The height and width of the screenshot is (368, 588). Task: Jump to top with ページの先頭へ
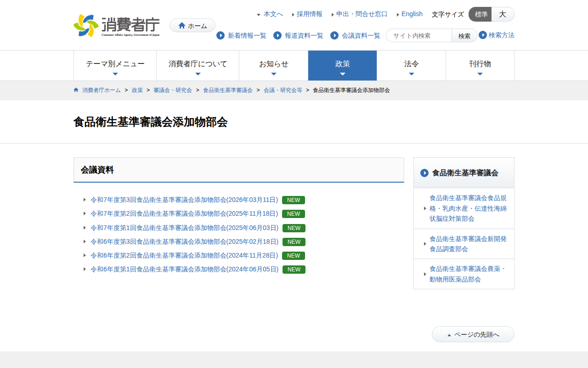tap(473, 334)
